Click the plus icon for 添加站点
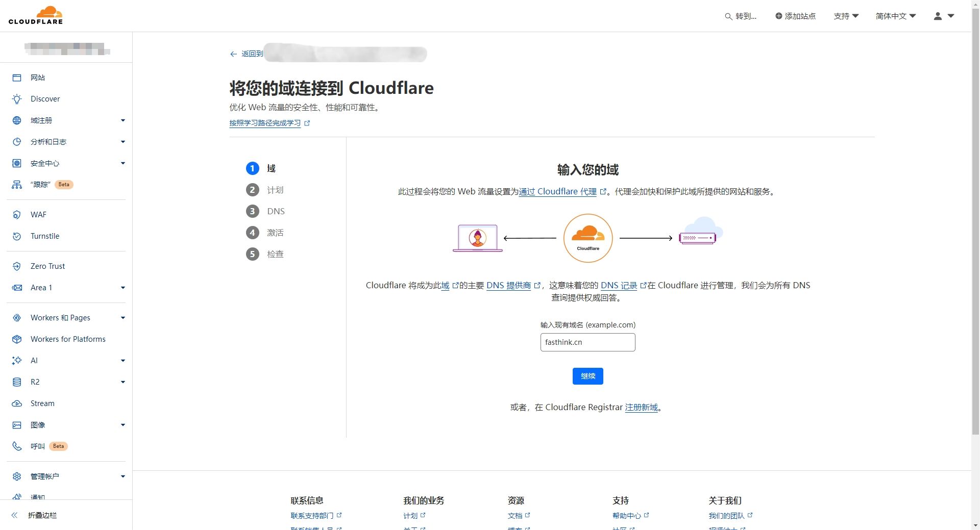 pyautogui.click(x=778, y=16)
